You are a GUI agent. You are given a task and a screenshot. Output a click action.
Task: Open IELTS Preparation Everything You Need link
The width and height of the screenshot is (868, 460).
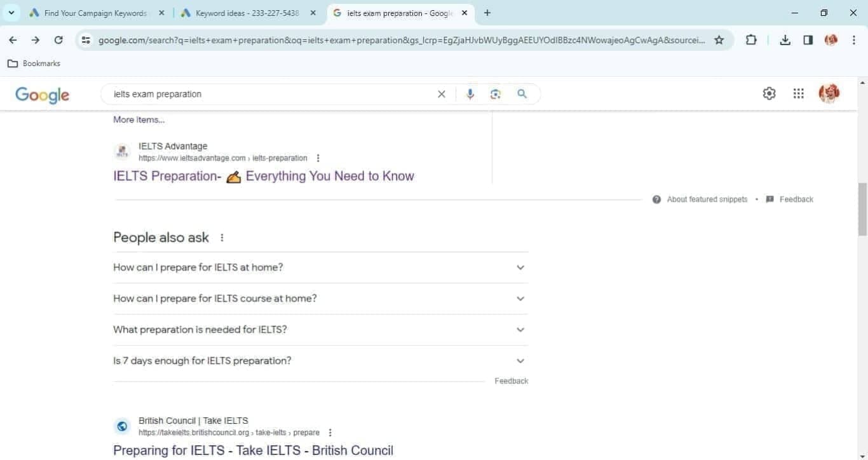tap(264, 176)
